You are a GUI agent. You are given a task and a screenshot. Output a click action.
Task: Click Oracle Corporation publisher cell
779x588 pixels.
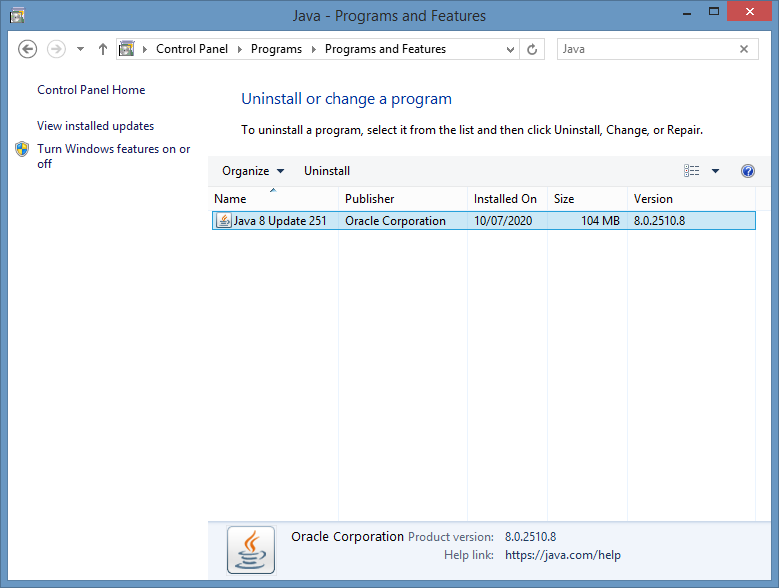[x=395, y=220]
